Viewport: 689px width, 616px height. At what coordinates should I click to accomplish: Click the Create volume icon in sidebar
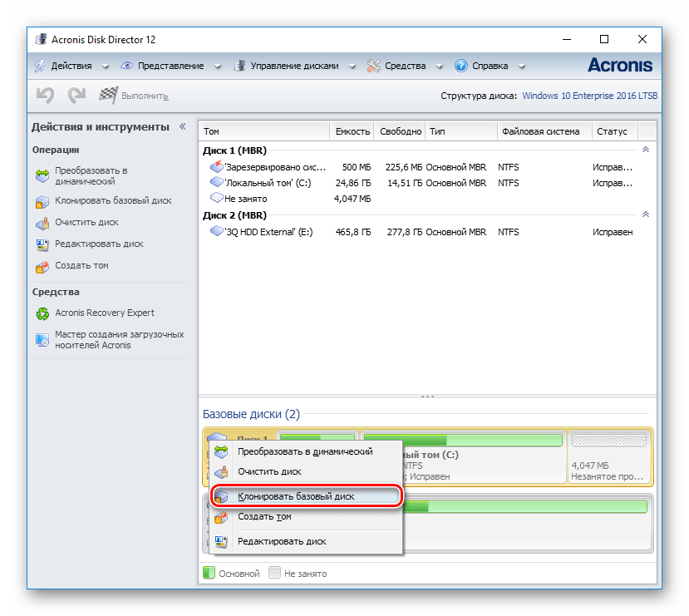42,266
